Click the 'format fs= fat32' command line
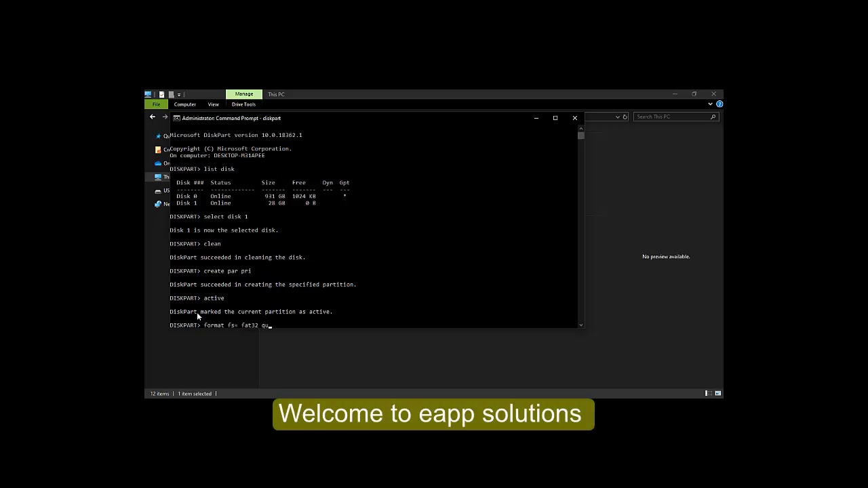The image size is (868, 488). pos(220,325)
